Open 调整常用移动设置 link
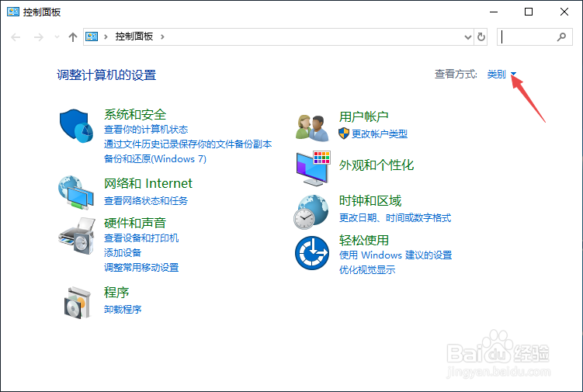583x392 pixels. 141,267
